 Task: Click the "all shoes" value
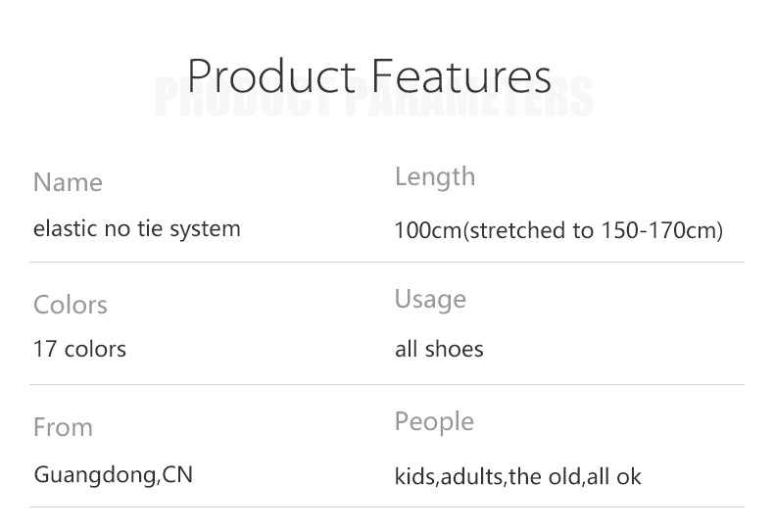(439, 350)
